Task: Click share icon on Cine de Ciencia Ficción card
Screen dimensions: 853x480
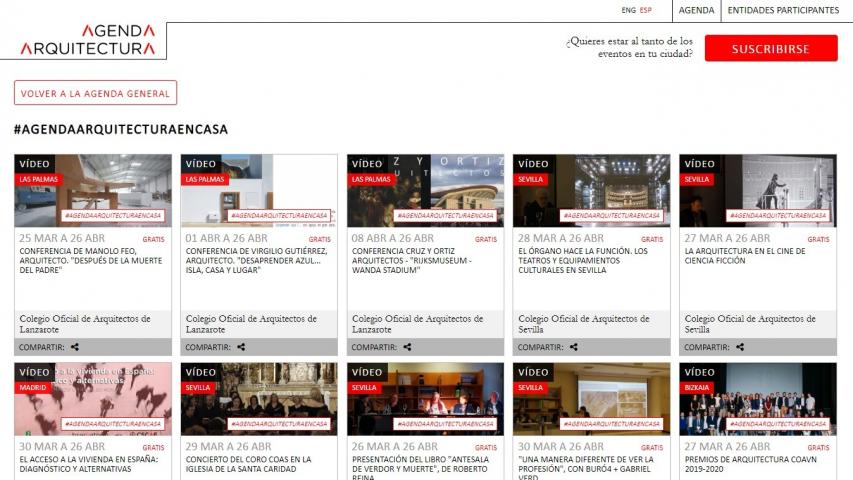Action: point(740,347)
